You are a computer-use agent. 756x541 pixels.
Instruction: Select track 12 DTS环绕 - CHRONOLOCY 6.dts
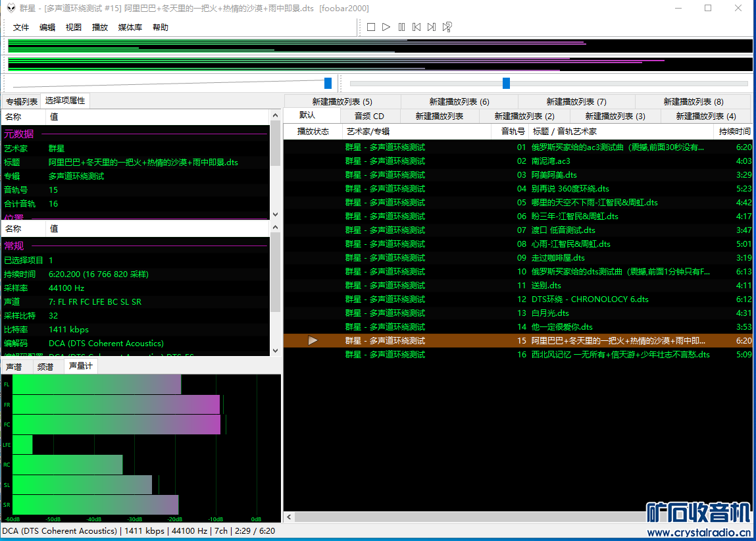click(518, 299)
